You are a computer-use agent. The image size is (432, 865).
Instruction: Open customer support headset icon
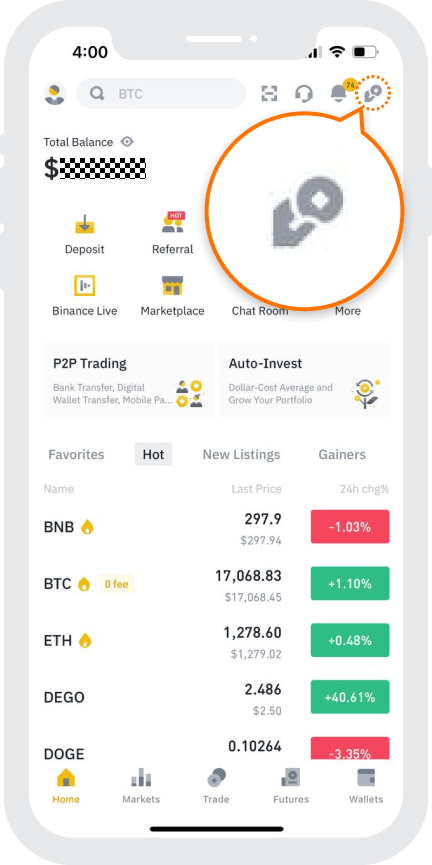[303, 94]
